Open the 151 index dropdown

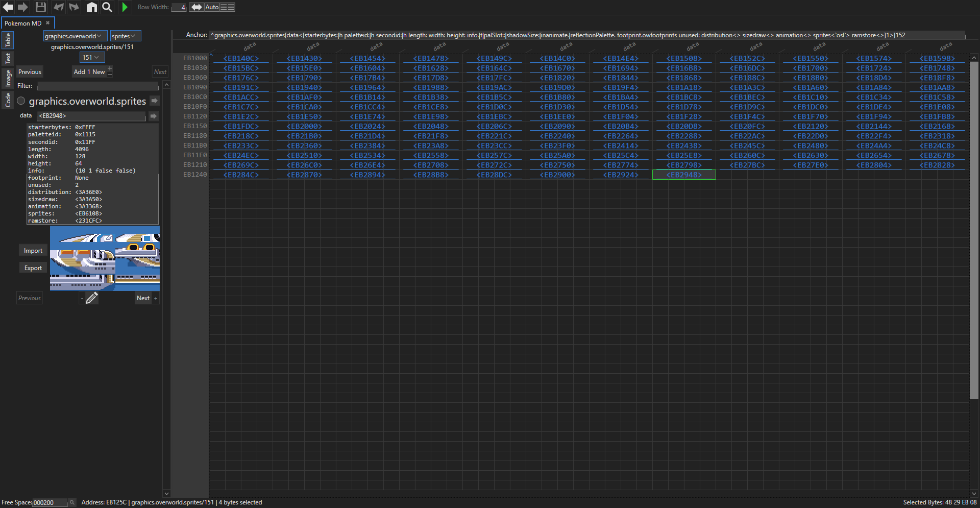pyautogui.click(x=92, y=58)
